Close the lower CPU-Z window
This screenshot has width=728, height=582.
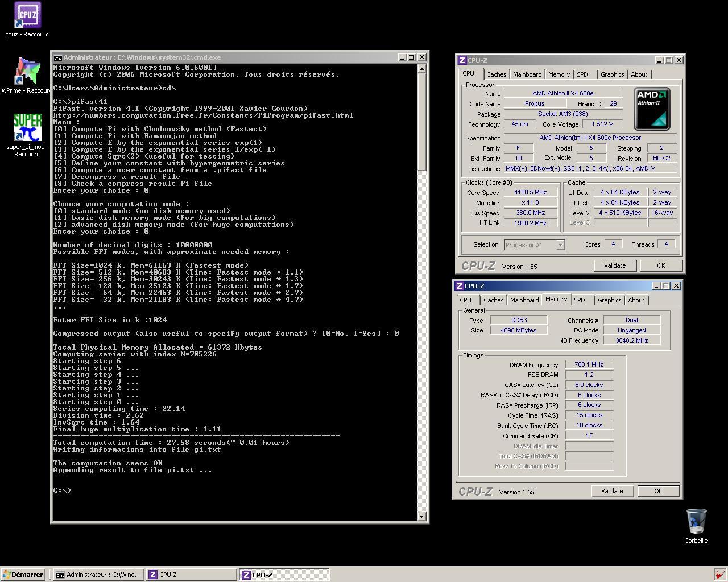(676, 286)
